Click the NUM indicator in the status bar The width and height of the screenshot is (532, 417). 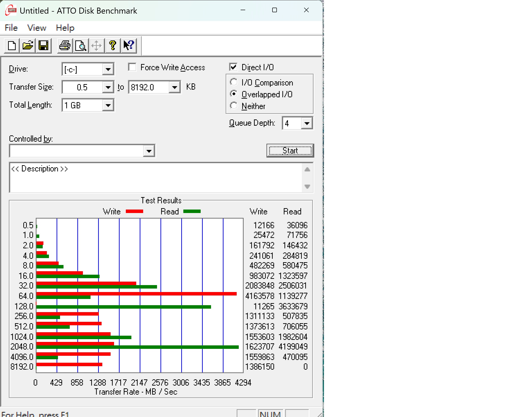[x=270, y=414]
